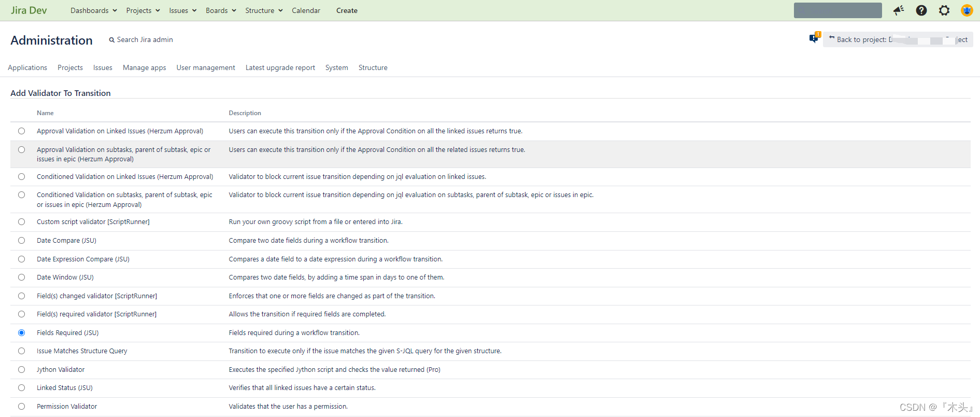Select Conditioned Validation on Linked Issues radio
The width and height of the screenshot is (980, 417).
21,177
